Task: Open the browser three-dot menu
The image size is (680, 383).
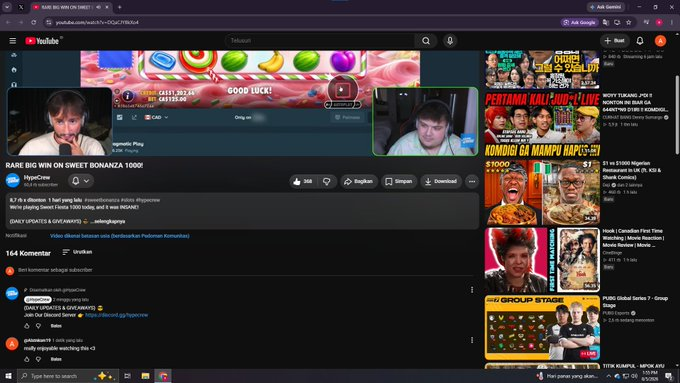Action: 672,22
